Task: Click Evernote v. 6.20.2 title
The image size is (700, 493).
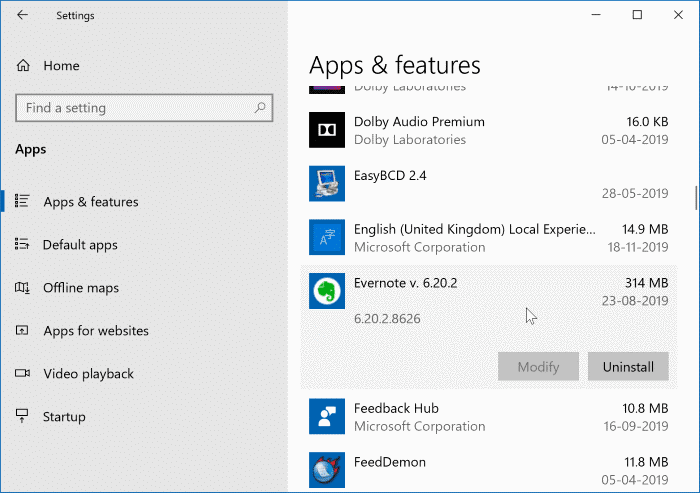Action: (405, 283)
